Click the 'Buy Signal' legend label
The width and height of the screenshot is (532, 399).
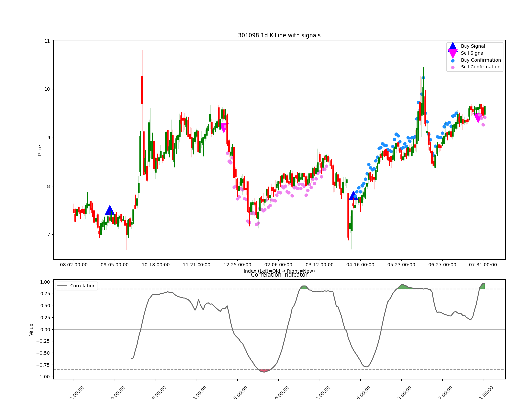pyautogui.click(x=473, y=46)
